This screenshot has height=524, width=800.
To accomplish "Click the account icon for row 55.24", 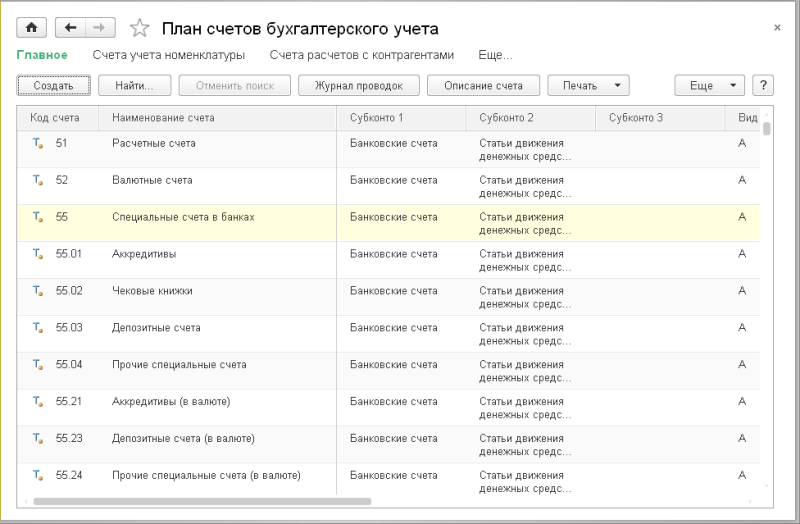I will pos(39,475).
